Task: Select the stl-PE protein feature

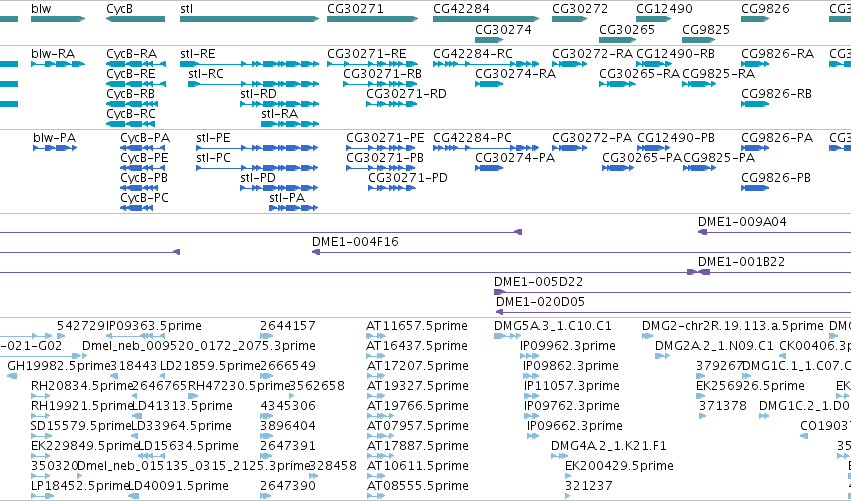Action: pyautogui.click(x=257, y=148)
